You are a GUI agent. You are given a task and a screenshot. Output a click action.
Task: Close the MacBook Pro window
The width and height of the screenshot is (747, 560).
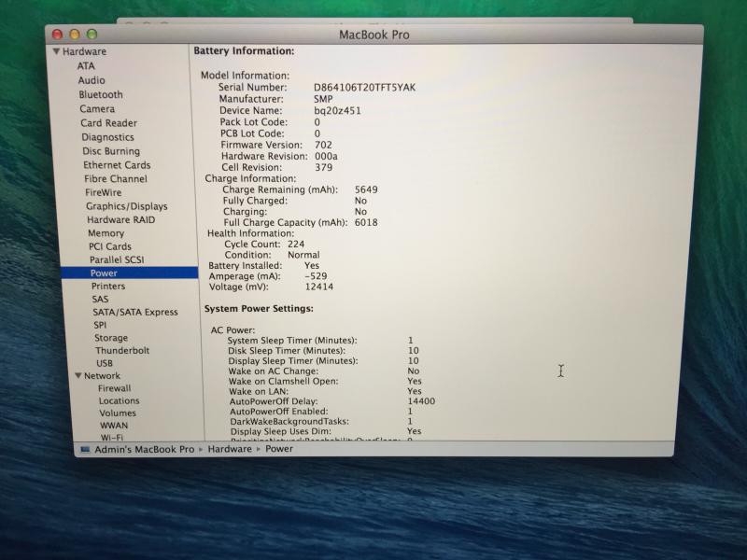pyautogui.click(x=57, y=34)
